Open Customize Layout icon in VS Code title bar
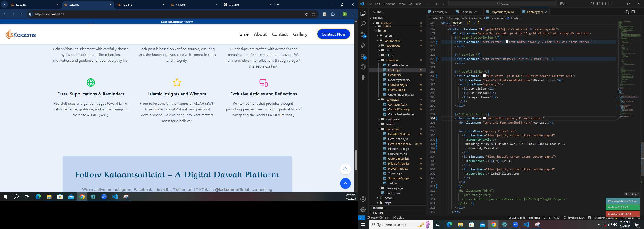Screen dimensions: 644x229 coord(592,4)
